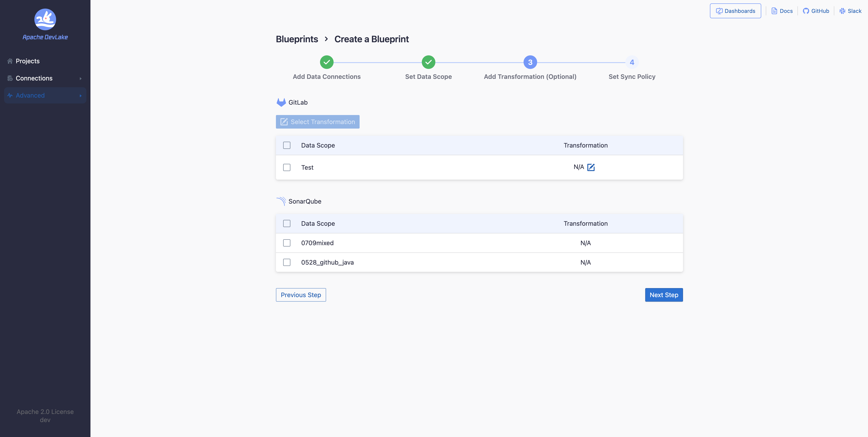Go back with Previous Step button

(301, 295)
